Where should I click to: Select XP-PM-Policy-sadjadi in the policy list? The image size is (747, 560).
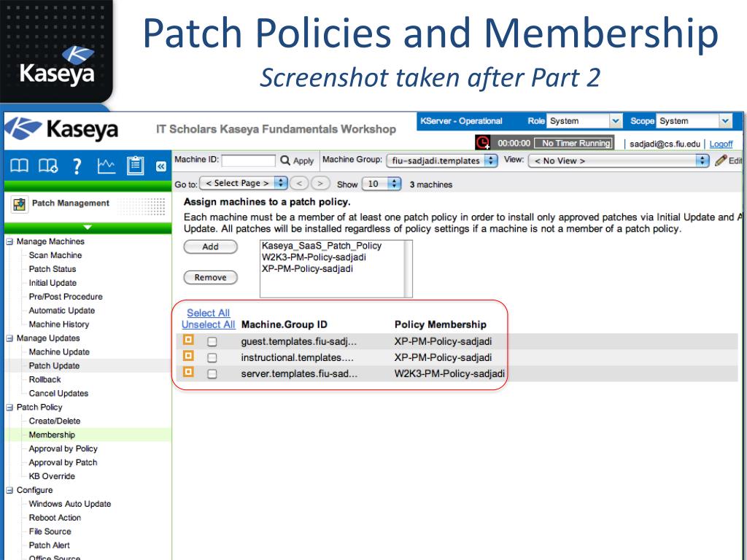point(307,268)
